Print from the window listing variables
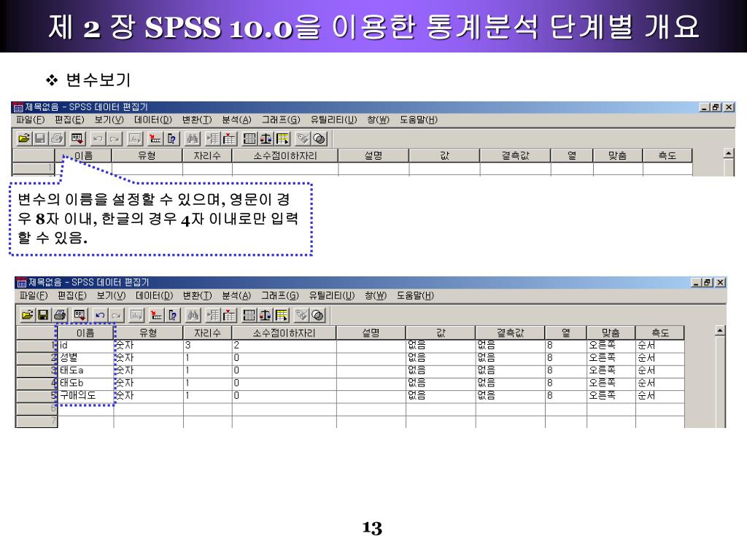Image resolution: width=747 pixels, height=560 pixels. [x=60, y=315]
